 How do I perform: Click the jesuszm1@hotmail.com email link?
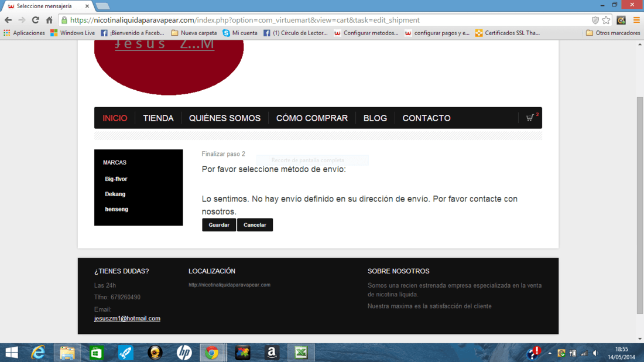127,319
